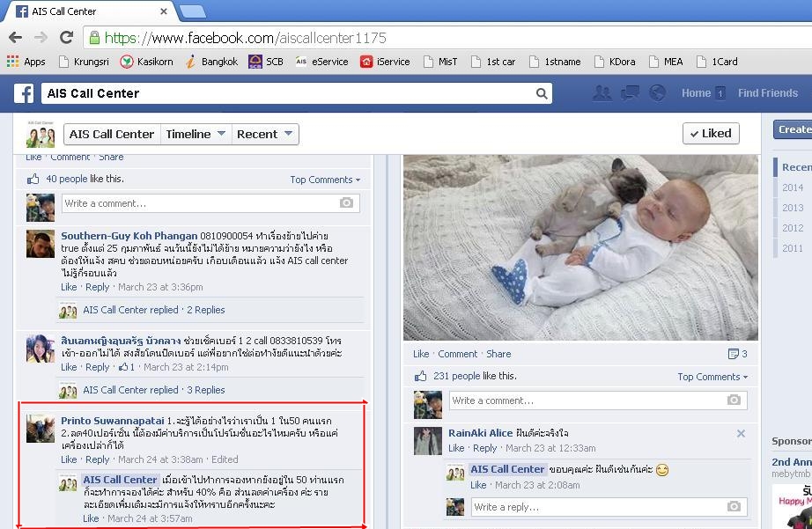Jump to 2014 in the timeline navigator
This screenshot has width=812, height=529.
793,187
